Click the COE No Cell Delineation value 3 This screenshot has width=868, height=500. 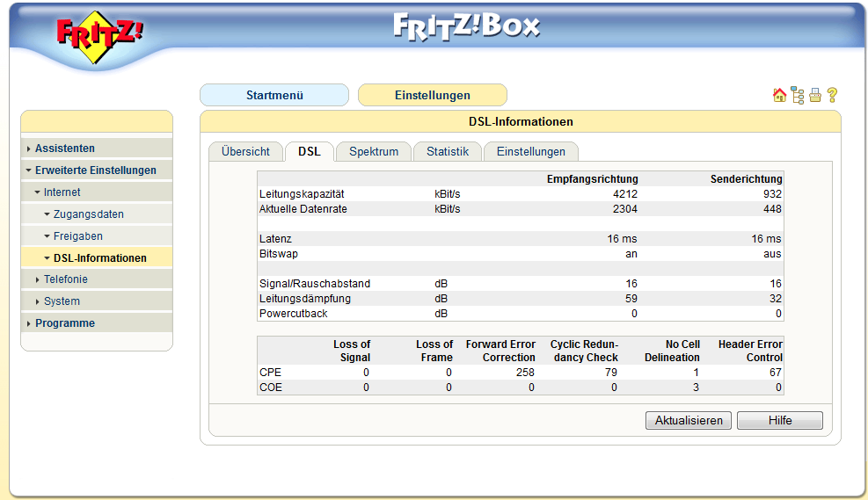[696, 388]
